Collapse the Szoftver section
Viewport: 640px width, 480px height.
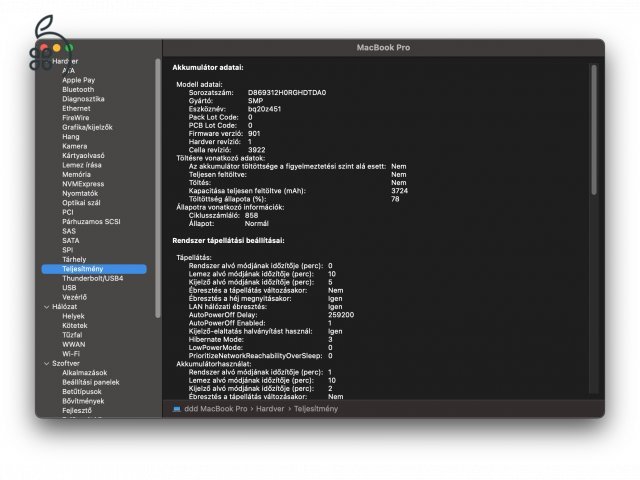coord(46,363)
